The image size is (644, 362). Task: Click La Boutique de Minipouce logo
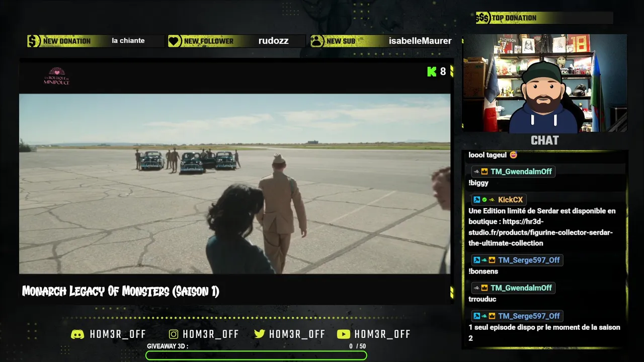(x=56, y=76)
